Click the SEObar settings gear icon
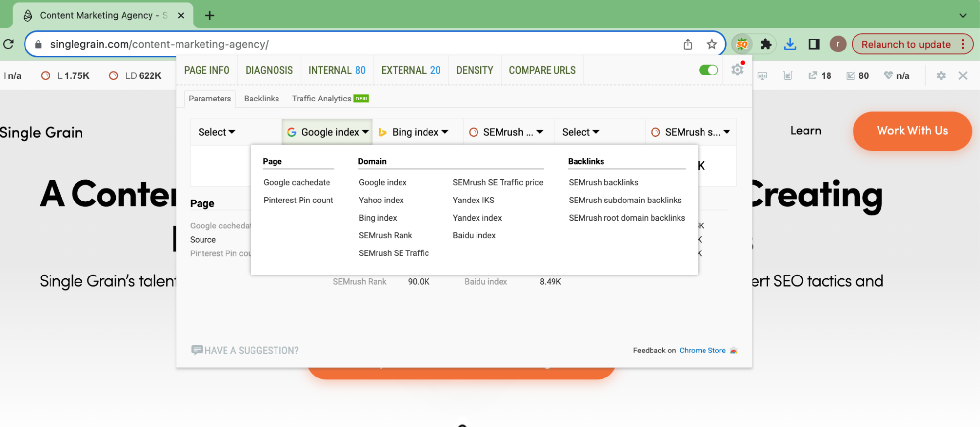 point(941,75)
